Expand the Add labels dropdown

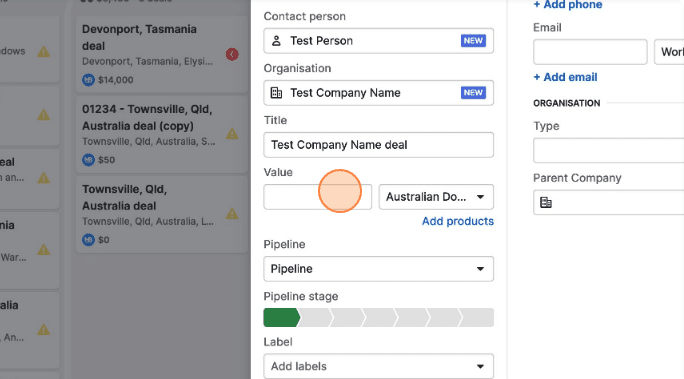[379, 366]
